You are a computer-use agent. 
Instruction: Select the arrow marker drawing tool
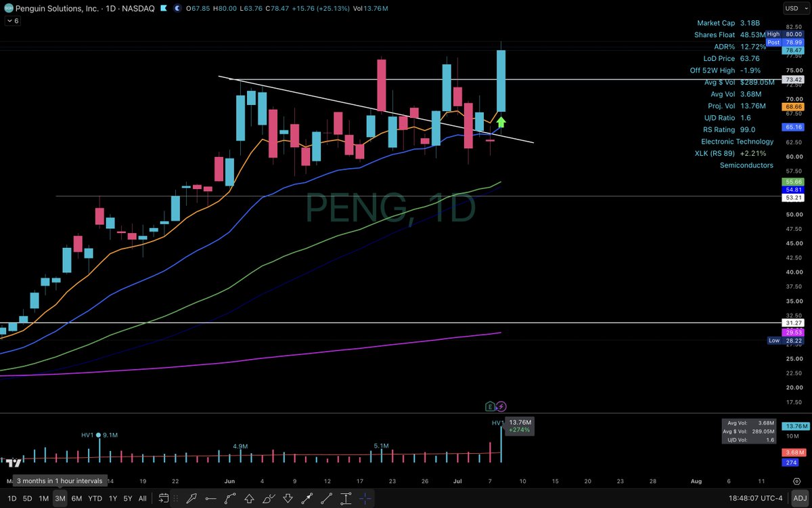[191, 499]
